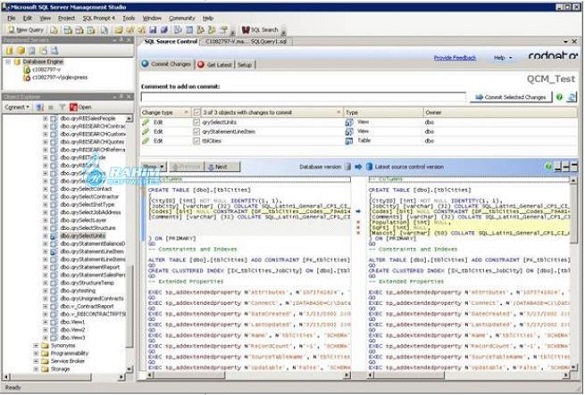Click the Next difference button
The image size is (585, 395).
(223, 167)
